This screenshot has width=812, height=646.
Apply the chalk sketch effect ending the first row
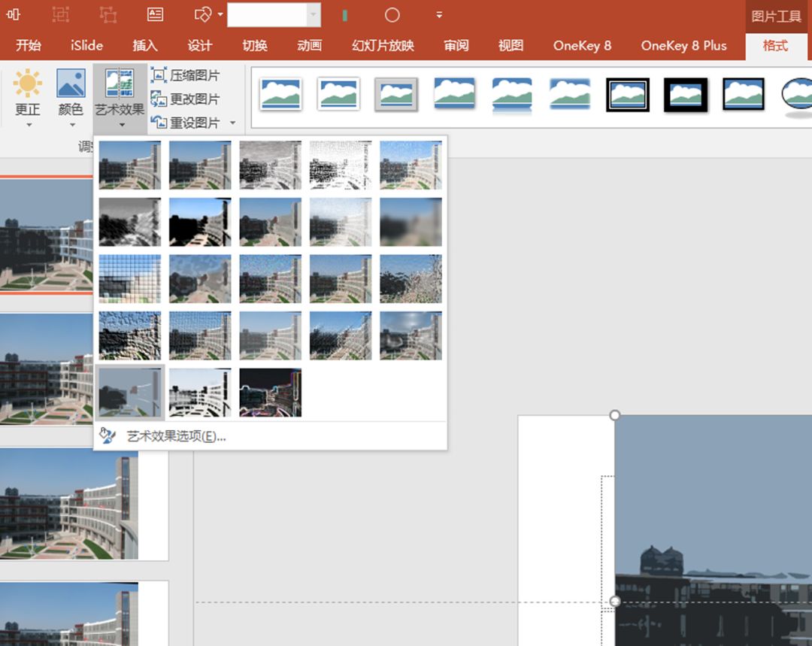pos(411,165)
